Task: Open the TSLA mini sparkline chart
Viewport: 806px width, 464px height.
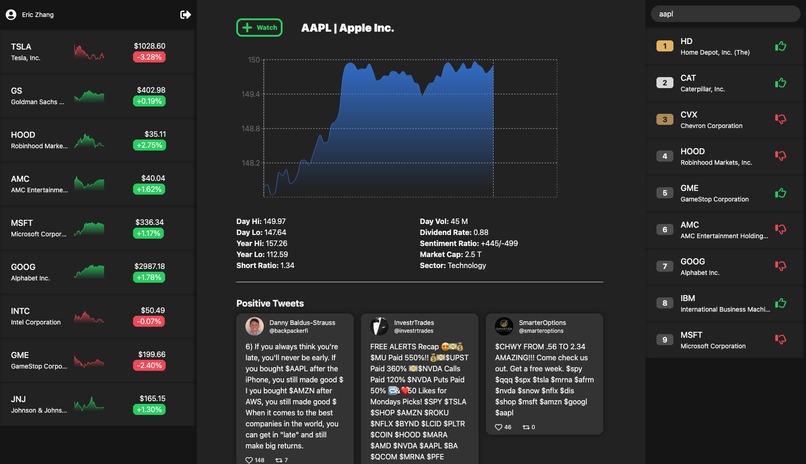Action: tap(89, 52)
